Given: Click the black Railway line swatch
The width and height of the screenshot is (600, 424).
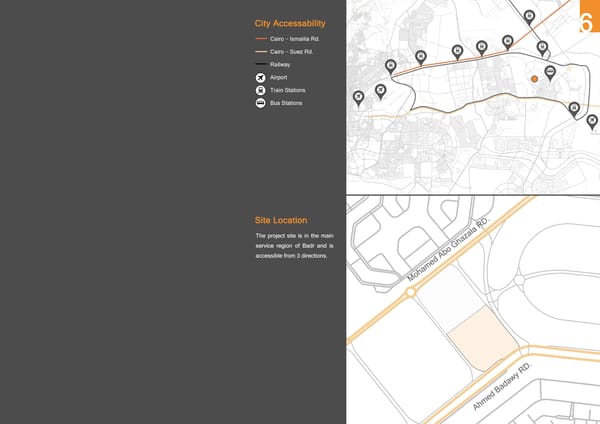Looking at the screenshot, I should click(261, 64).
